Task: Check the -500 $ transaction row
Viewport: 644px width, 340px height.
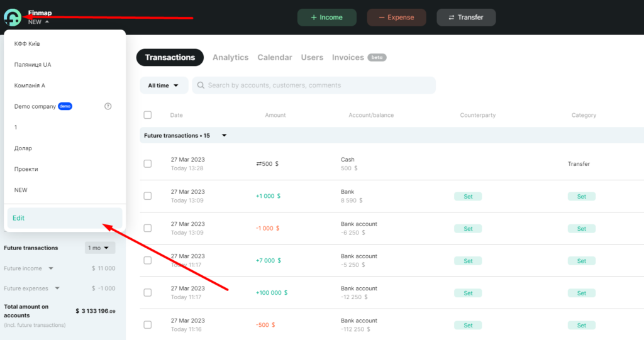Action: pos(148,325)
